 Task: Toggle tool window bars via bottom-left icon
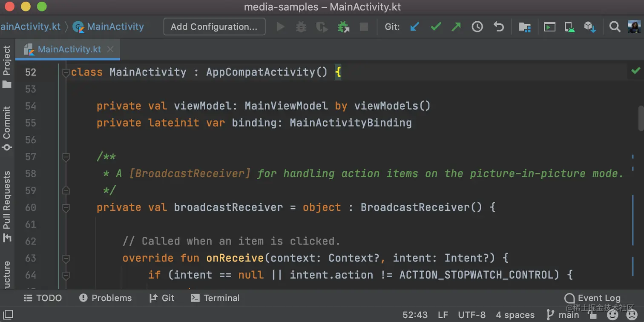pos(8,315)
